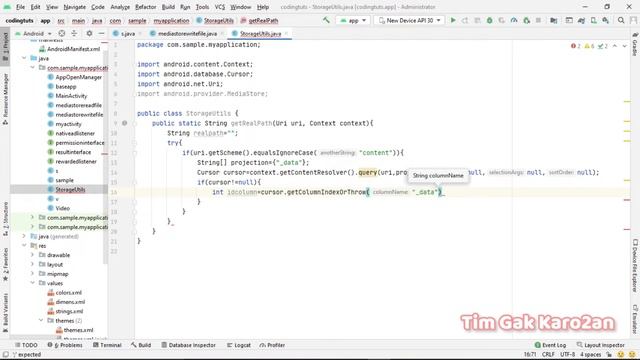
Task: Click the getRealPath breadcrumb
Action: pyautogui.click(x=260, y=20)
